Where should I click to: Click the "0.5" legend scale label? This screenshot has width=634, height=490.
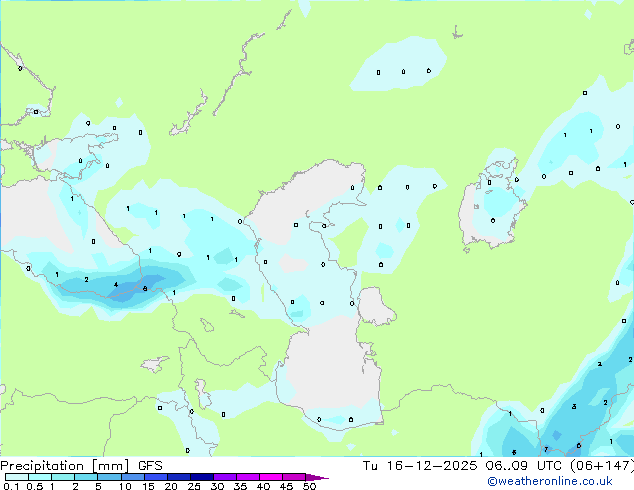click(x=35, y=486)
